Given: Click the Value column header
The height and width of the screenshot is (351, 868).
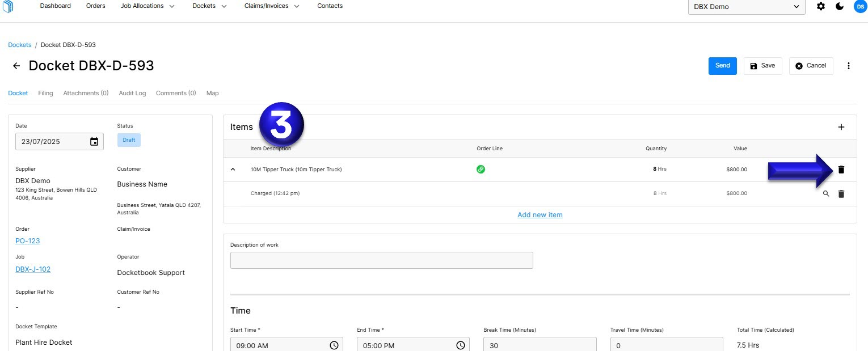Looking at the screenshot, I should (x=740, y=149).
